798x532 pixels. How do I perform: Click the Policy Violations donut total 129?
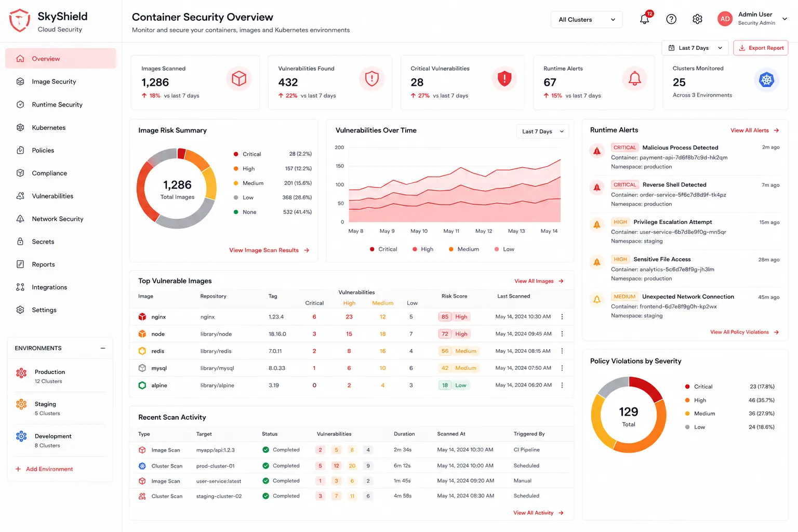[x=629, y=412]
